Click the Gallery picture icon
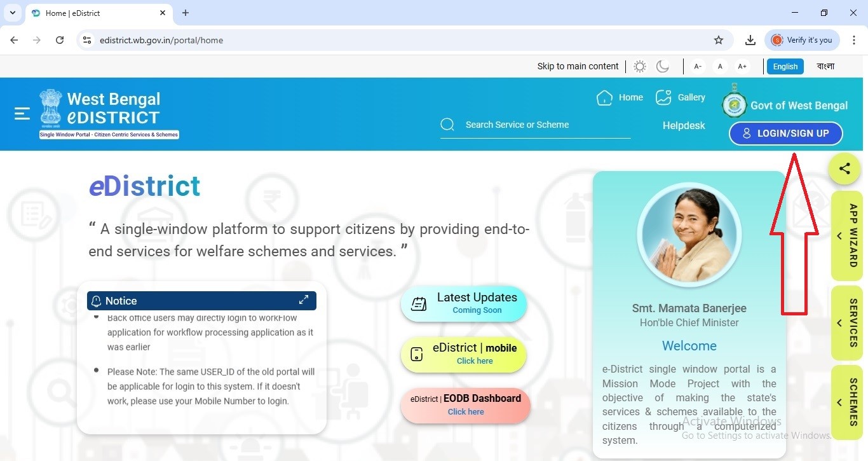 click(663, 97)
